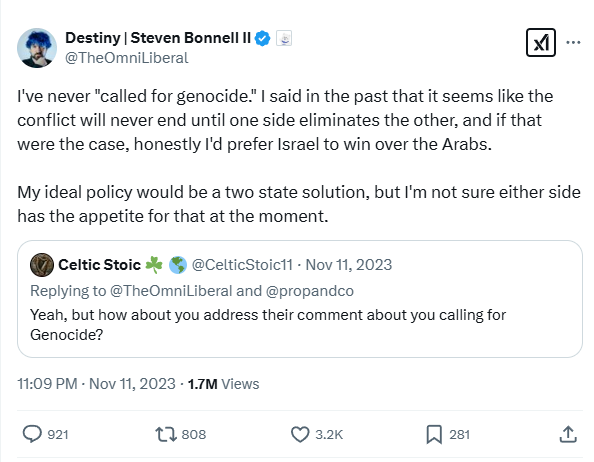Open Celtic Stoic's avatar in quoted tweet
Viewport: 594px width, 462px height.
42,265
